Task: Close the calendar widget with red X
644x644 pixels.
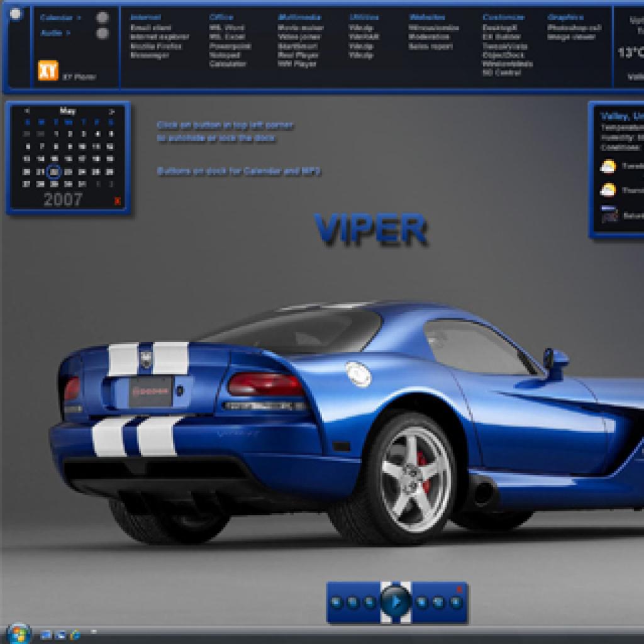Action: 118,201
